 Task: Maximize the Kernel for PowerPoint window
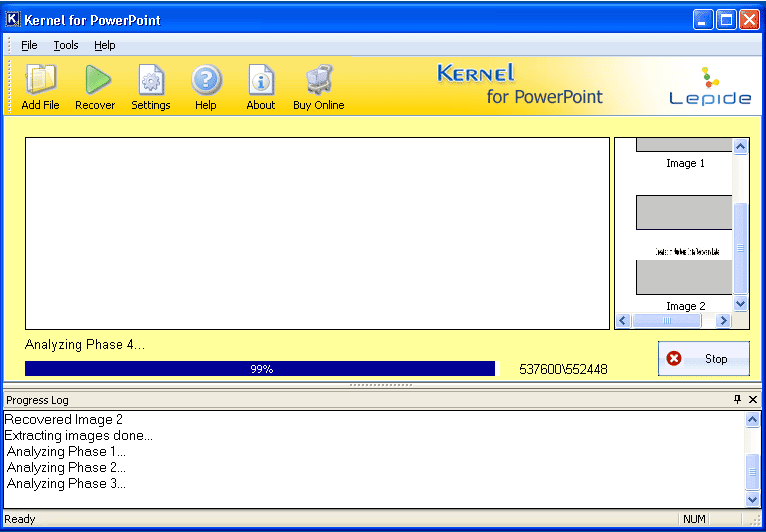click(726, 20)
